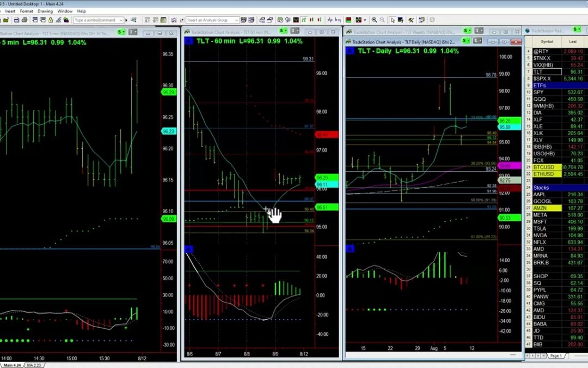The image size is (588, 368).
Task: Click the black chart window icon in toolbar
Action: [296, 20]
